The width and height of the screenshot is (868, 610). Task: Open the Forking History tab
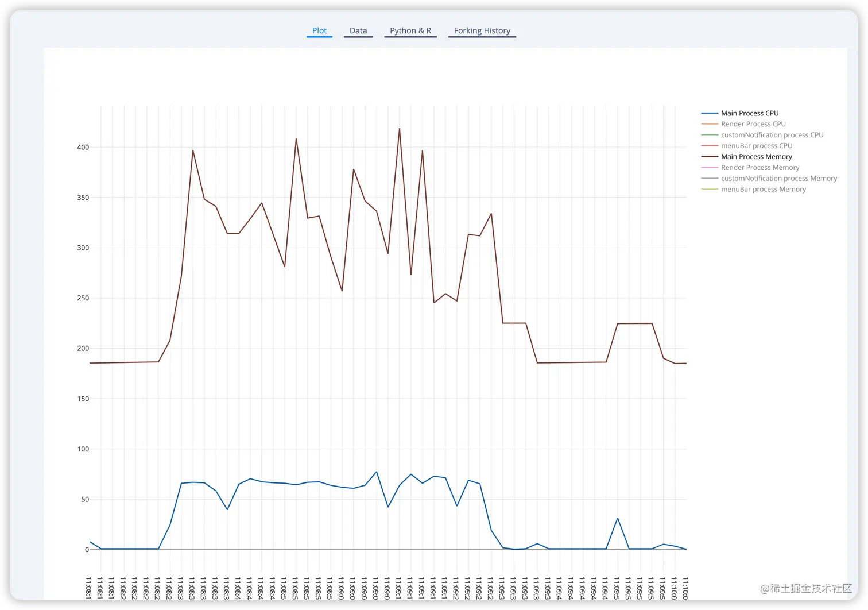coord(482,30)
